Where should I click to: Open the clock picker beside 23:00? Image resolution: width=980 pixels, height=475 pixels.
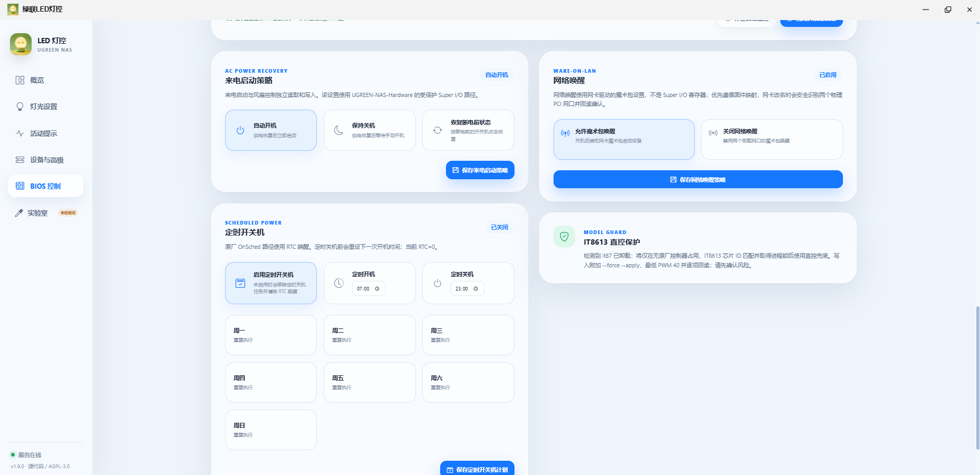[x=476, y=288]
